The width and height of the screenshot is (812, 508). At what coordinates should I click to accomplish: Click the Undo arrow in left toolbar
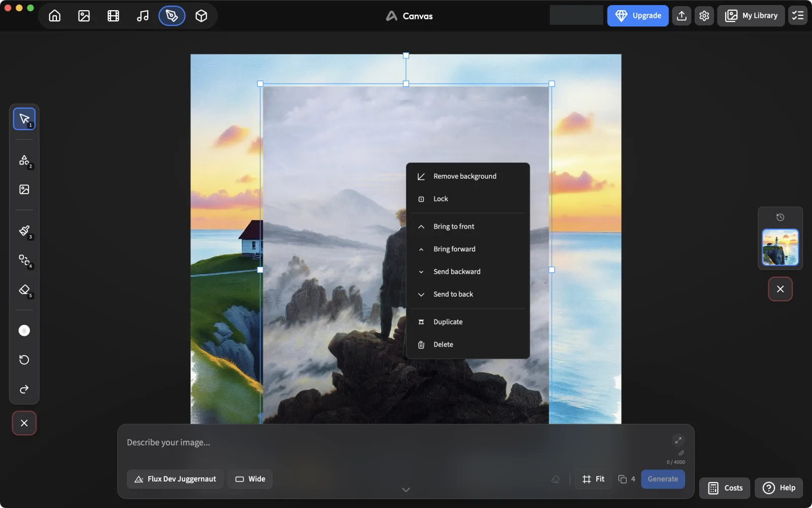tap(24, 360)
